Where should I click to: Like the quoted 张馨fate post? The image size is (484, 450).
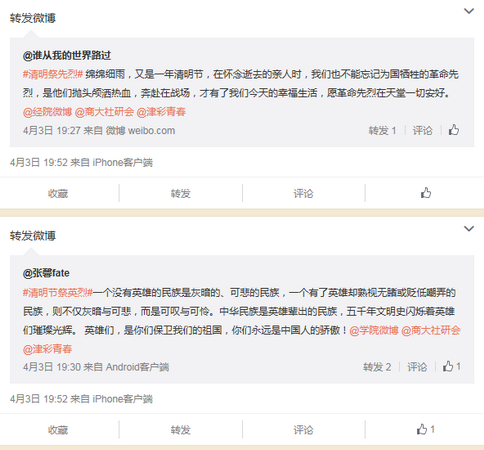(452, 366)
